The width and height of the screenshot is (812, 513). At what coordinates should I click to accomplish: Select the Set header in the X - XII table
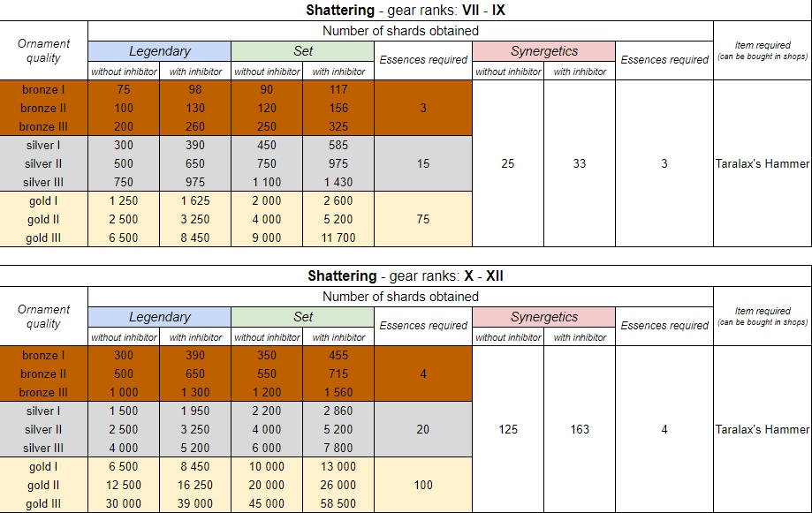[302, 317]
